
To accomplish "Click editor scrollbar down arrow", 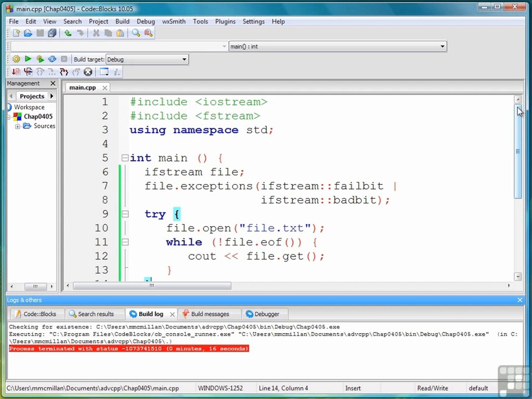I will 518,277.
